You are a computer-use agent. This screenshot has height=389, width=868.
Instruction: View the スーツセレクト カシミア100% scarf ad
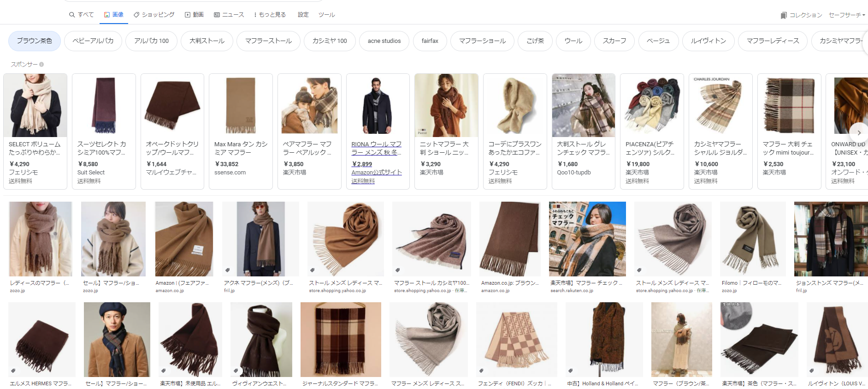(104, 131)
